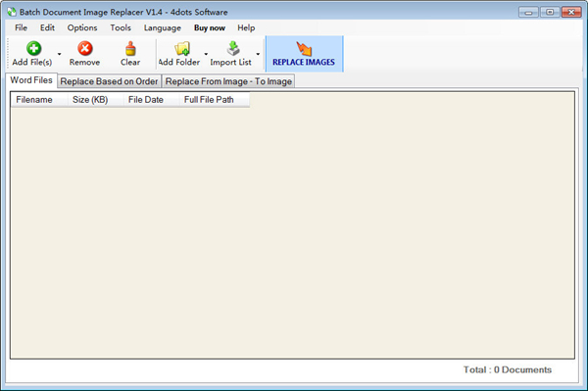
Task: Switch to Replace From Image - To Image tab
Action: point(228,81)
